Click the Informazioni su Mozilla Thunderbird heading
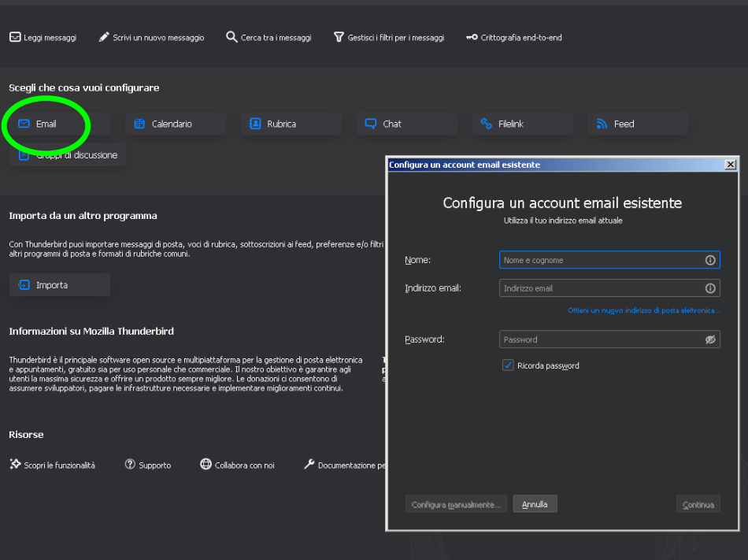748x560 pixels. tap(91, 331)
